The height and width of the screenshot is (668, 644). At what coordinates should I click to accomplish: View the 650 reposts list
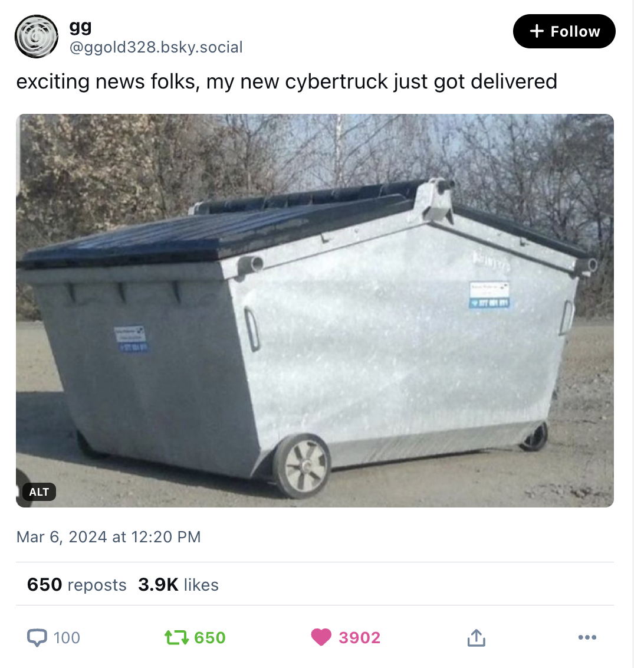(77, 584)
